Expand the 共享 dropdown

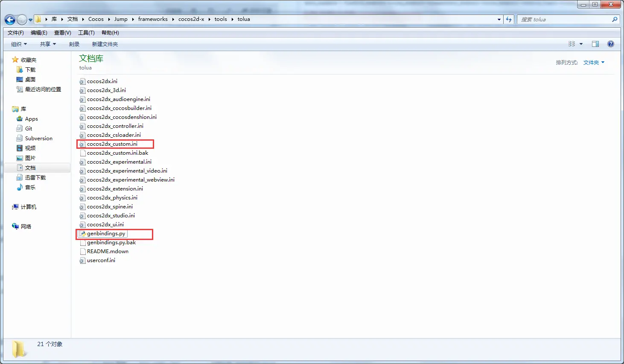coord(48,44)
